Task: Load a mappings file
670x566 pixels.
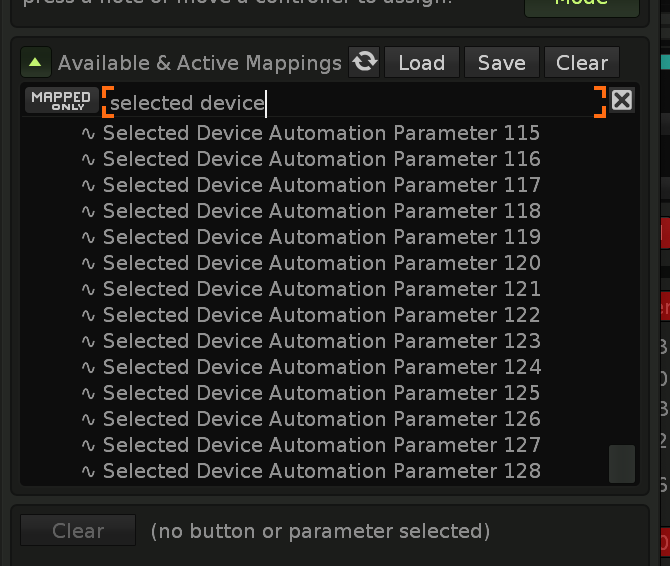Action: (x=421, y=63)
